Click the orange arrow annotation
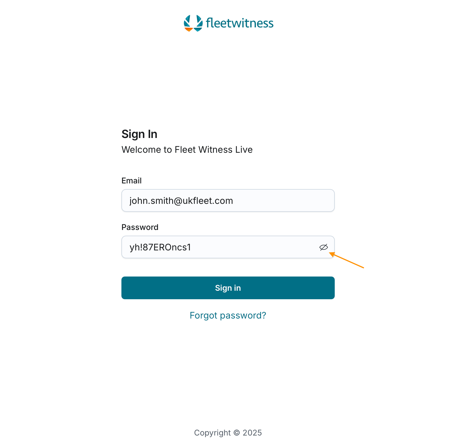This screenshot has height=448, width=476. pyautogui.click(x=347, y=260)
